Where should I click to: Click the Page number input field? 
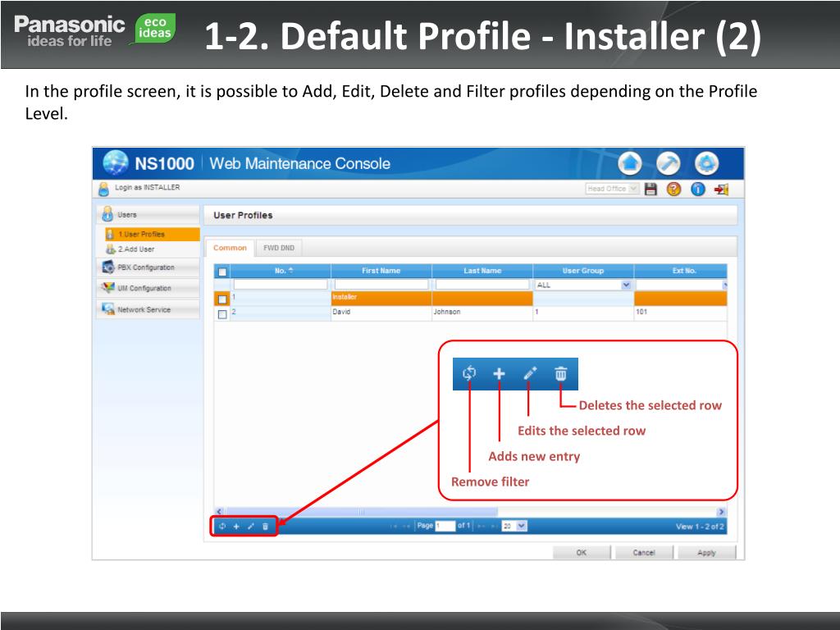pyautogui.click(x=445, y=526)
